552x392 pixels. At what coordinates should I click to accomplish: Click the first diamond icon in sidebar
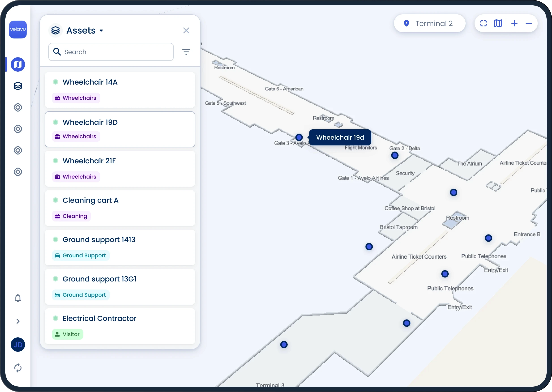[x=18, y=107]
